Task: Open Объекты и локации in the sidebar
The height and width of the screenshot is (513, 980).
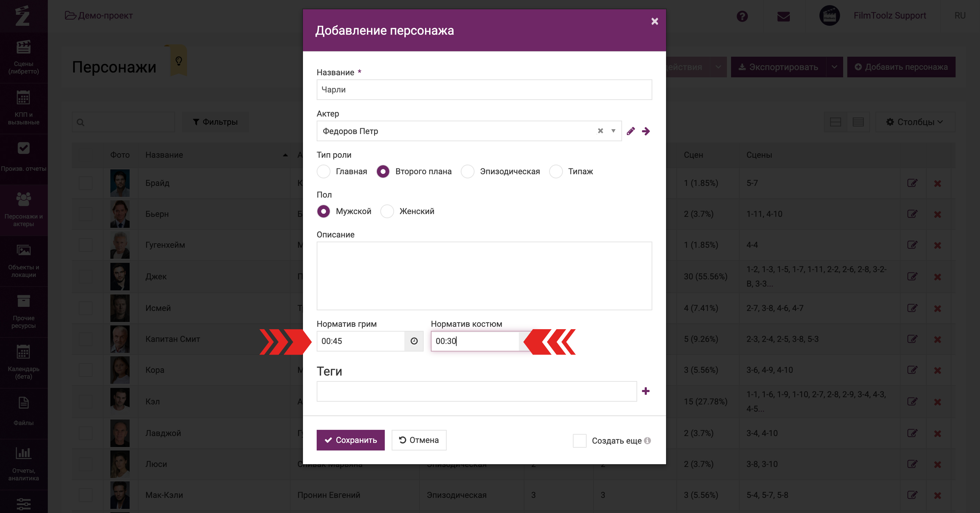Action: click(x=24, y=261)
